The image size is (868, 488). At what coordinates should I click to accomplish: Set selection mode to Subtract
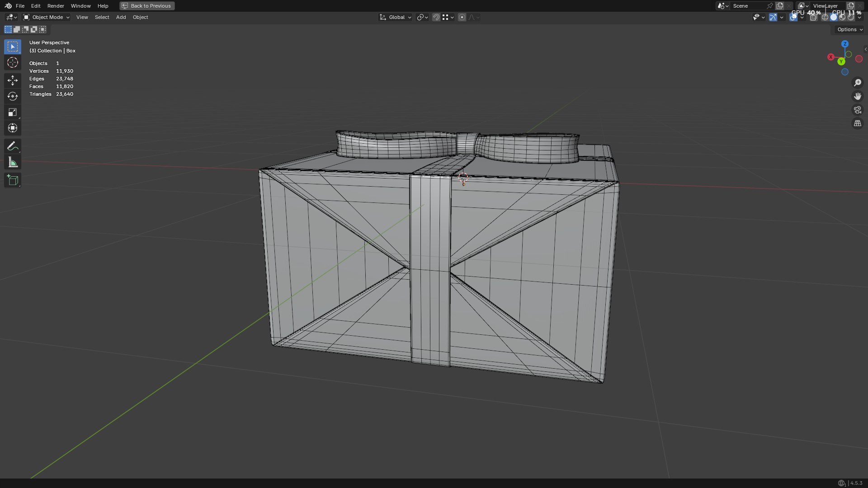pos(25,29)
